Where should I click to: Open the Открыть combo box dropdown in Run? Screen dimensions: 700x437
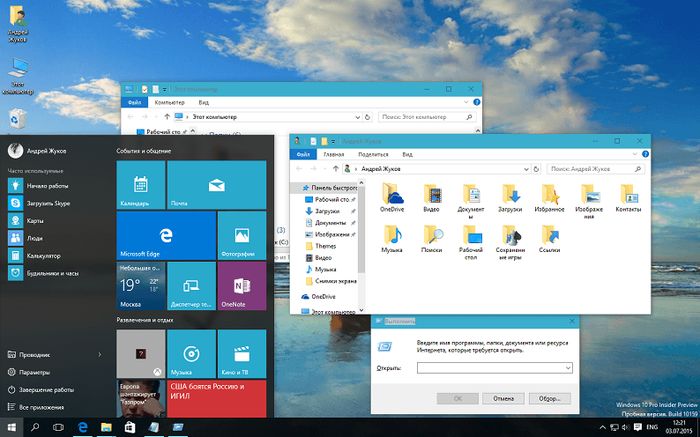click(x=567, y=368)
